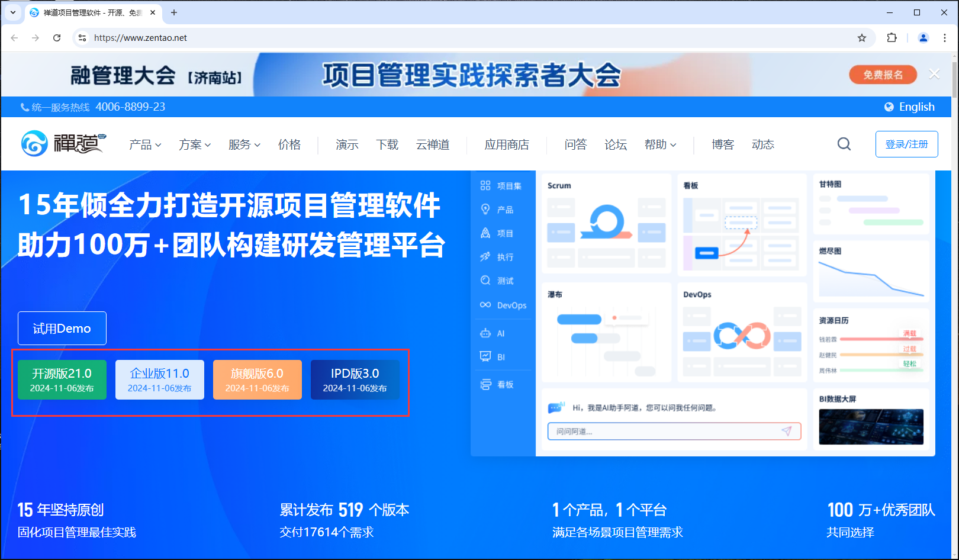The width and height of the screenshot is (959, 560).
Task: Open the 演示 menu item
Action: click(347, 144)
